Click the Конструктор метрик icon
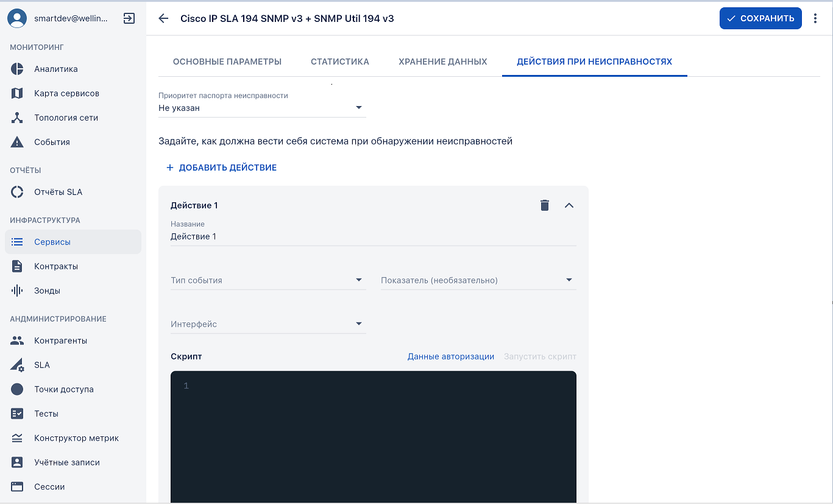 (17, 438)
